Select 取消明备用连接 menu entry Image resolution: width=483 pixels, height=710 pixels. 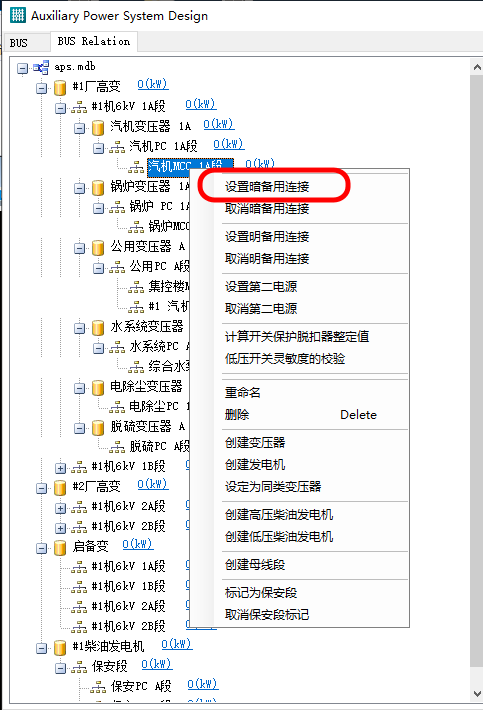coord(267,259)
